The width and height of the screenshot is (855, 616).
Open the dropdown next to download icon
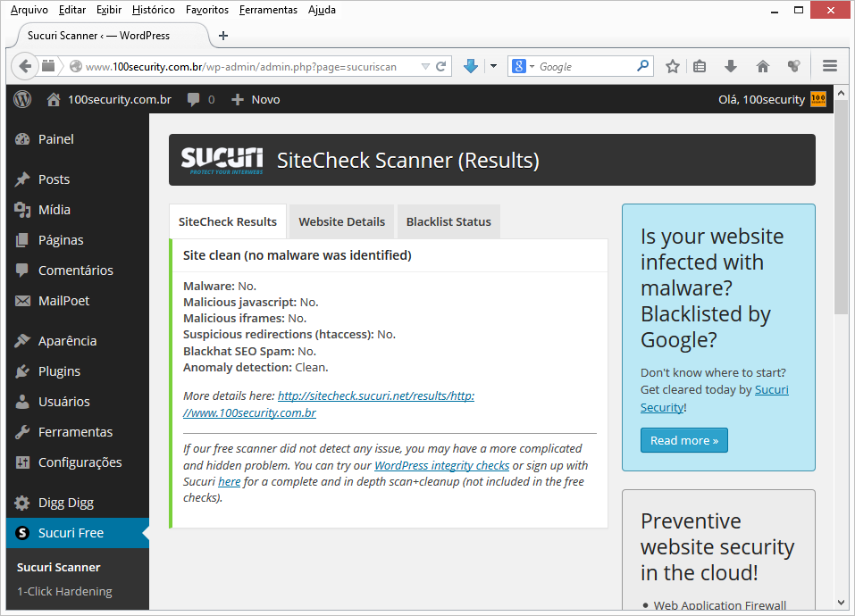pos(493,66)
